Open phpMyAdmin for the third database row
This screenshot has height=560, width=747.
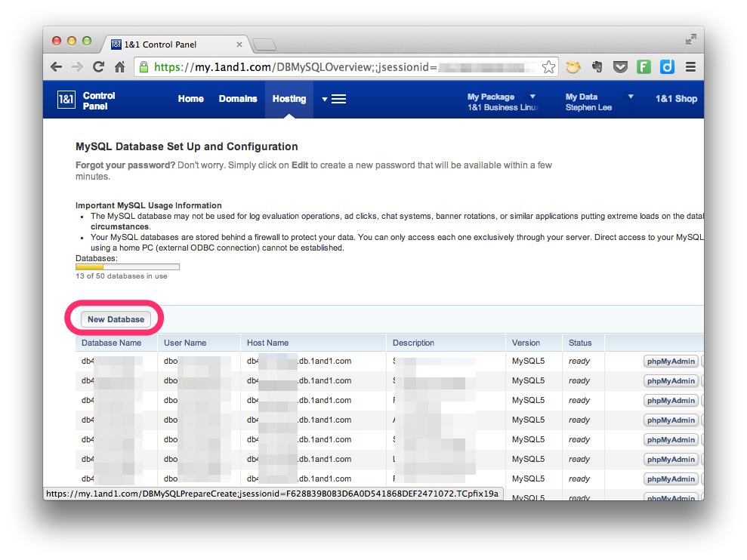point(671,401)
